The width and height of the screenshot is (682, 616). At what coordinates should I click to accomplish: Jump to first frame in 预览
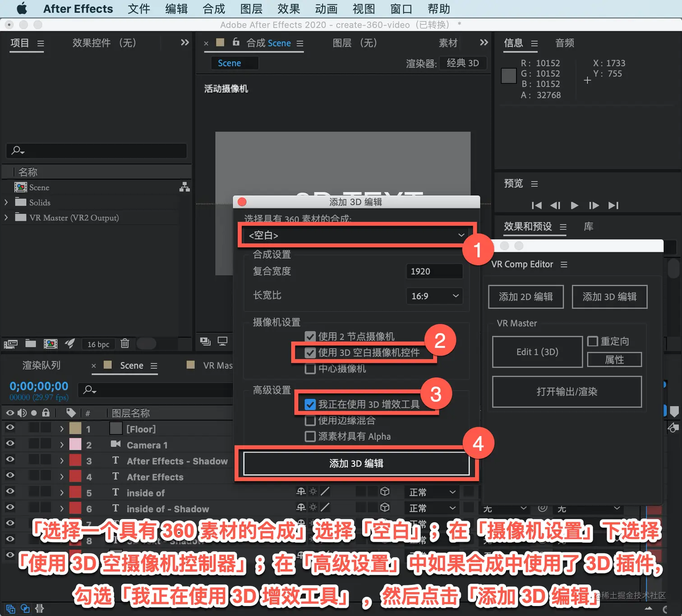point(537,205)
